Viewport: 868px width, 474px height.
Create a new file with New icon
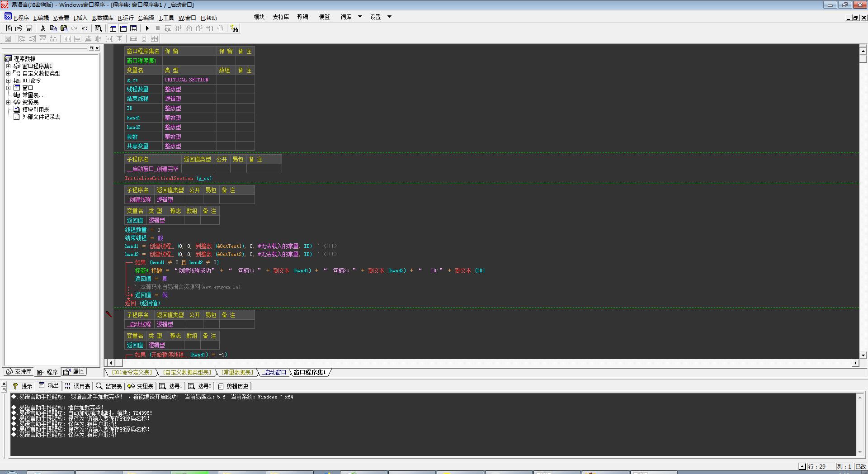pos(9,28)
